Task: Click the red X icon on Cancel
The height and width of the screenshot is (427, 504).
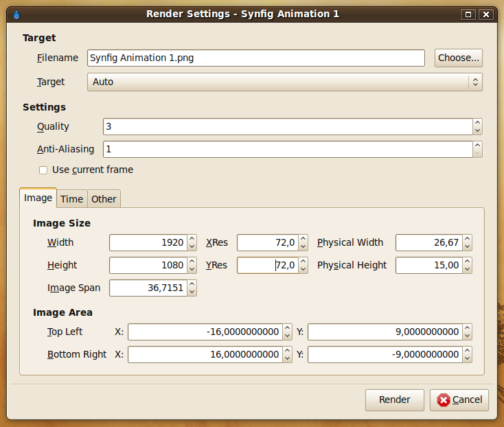Action: [444, 400]
